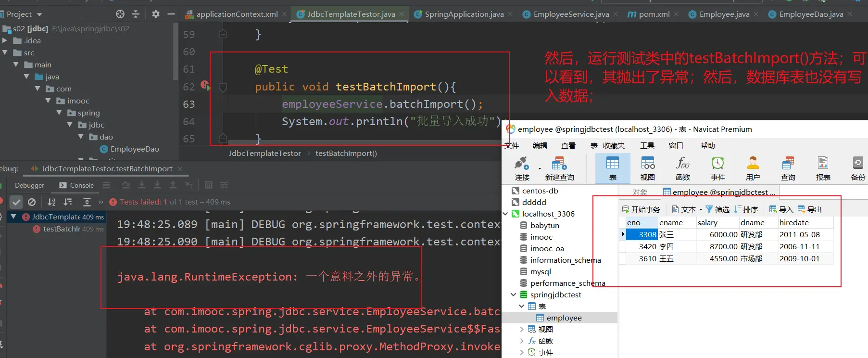Toggle Show Ignored tests button

tap(32, 202)
